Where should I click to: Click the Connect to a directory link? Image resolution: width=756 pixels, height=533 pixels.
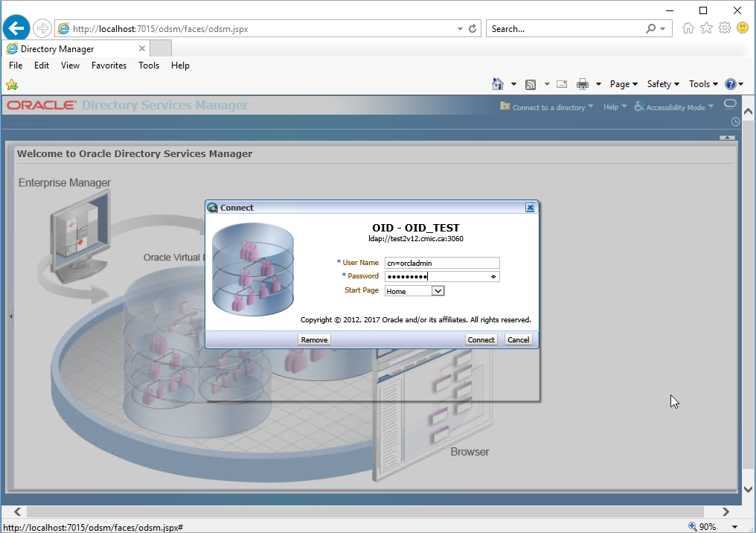[548, 107]
